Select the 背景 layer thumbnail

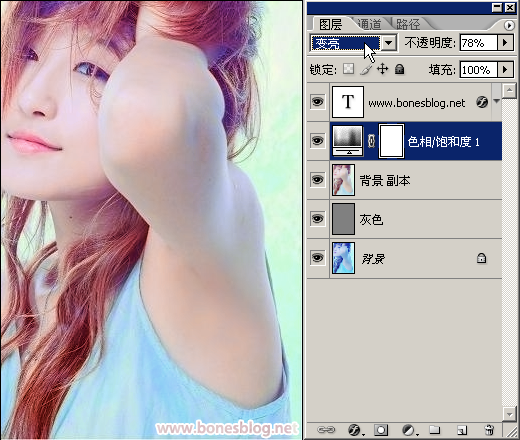(343, 258)
